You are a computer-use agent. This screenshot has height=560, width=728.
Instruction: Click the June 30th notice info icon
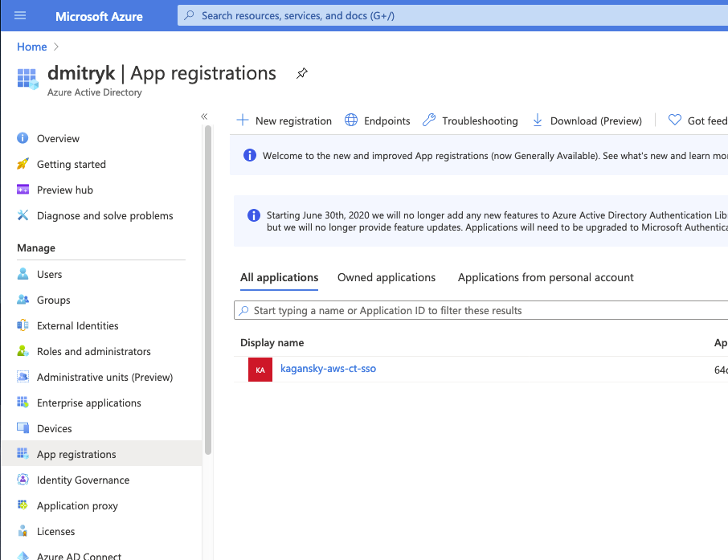(x=253, y=215)
